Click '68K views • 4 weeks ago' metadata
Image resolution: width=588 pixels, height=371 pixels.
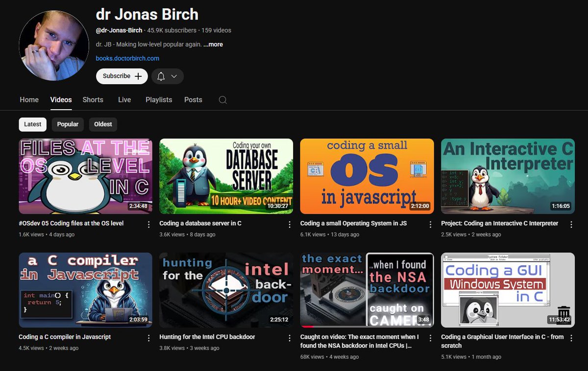tap(329, 357)
